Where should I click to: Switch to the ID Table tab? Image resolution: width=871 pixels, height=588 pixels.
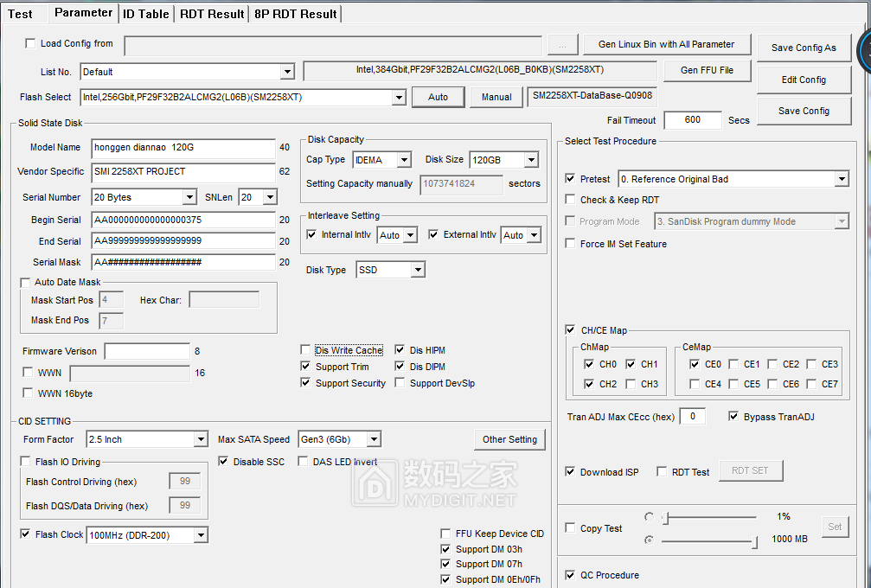(x=146, y=14)
